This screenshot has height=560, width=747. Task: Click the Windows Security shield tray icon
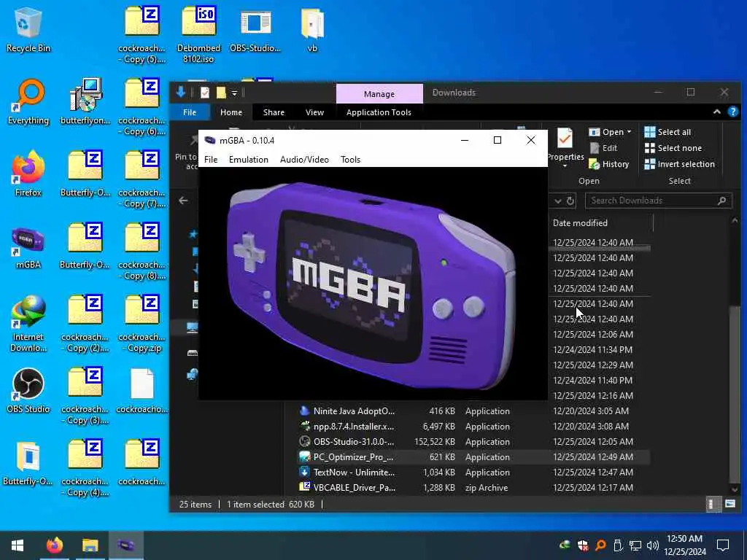pos(583,545)
